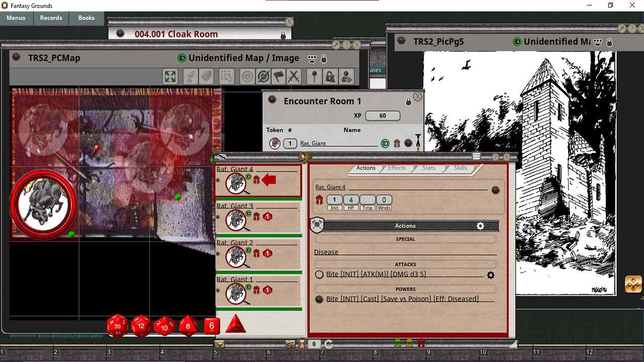Switch to the Effects tab
The image size is (644, 362).
(396, 168)
